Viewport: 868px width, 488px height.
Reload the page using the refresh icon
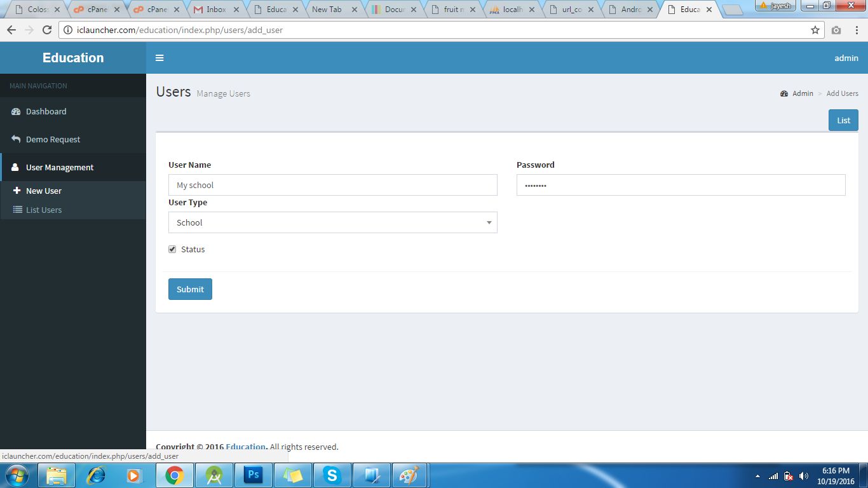pyautogui.click(x=46, y=30)
